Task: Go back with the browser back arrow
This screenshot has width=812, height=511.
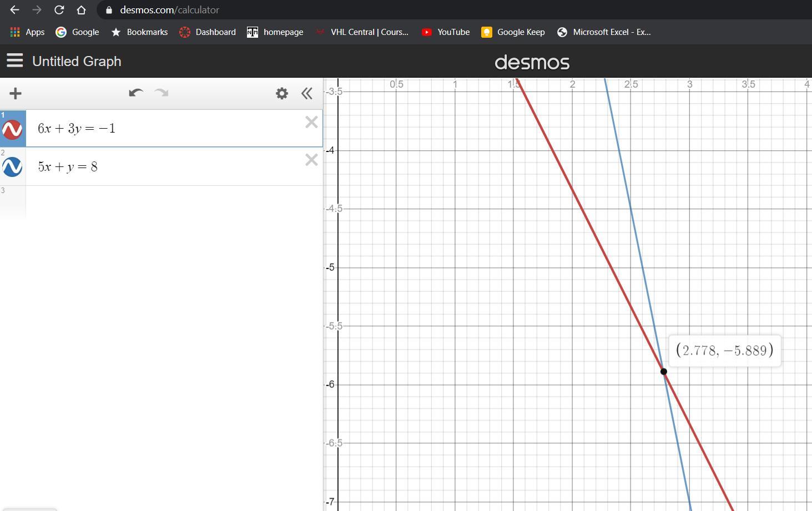Action: (x=14, y=10)
